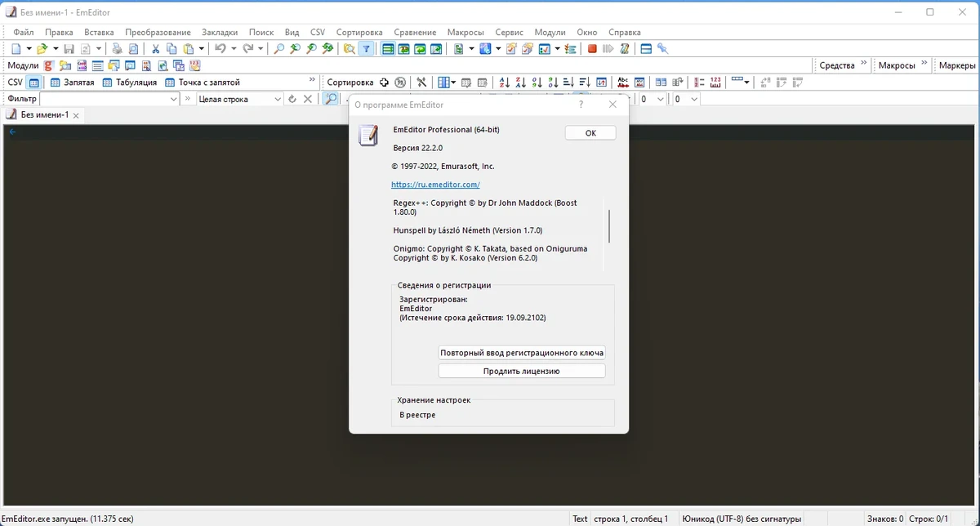Click Sort A to Z ascending icon
980x526 pixels.
click(504, 82)
